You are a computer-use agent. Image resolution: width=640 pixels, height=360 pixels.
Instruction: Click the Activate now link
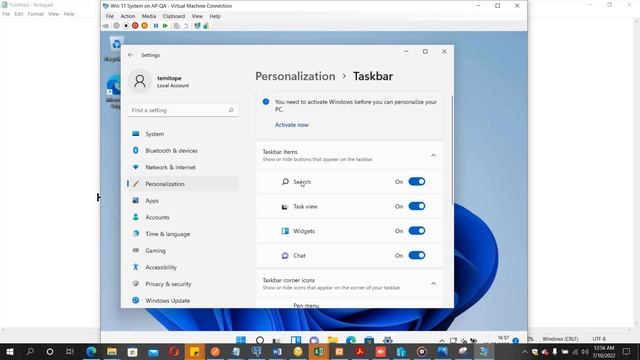pos(291,125)
